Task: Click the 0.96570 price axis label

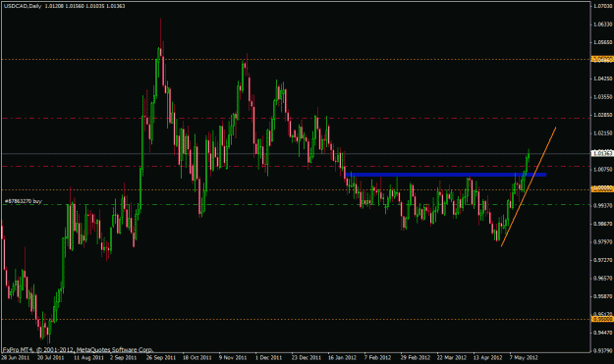Action: point(603,279)
